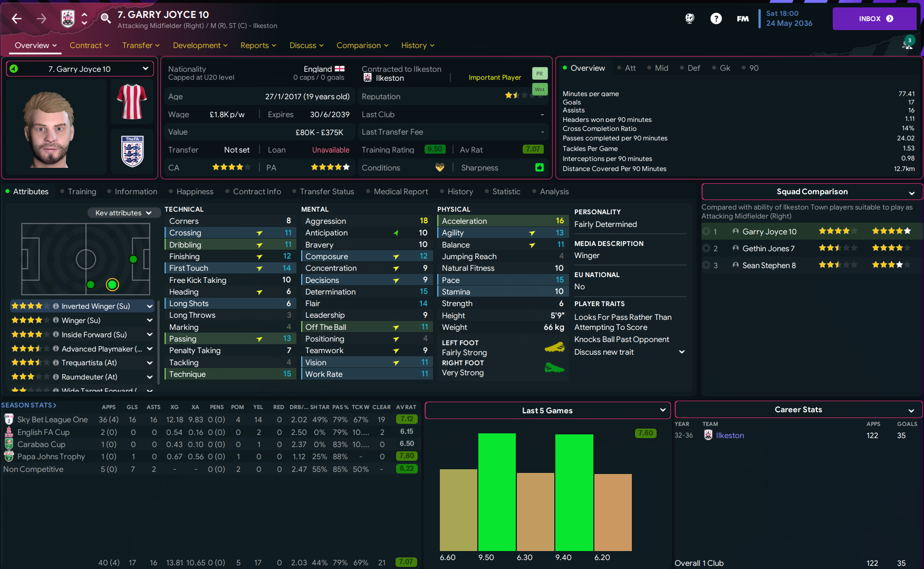Screen dimensions: 924x569
Task: Open the Ilkeston link in Career Stats
Action: pos(730,435)
